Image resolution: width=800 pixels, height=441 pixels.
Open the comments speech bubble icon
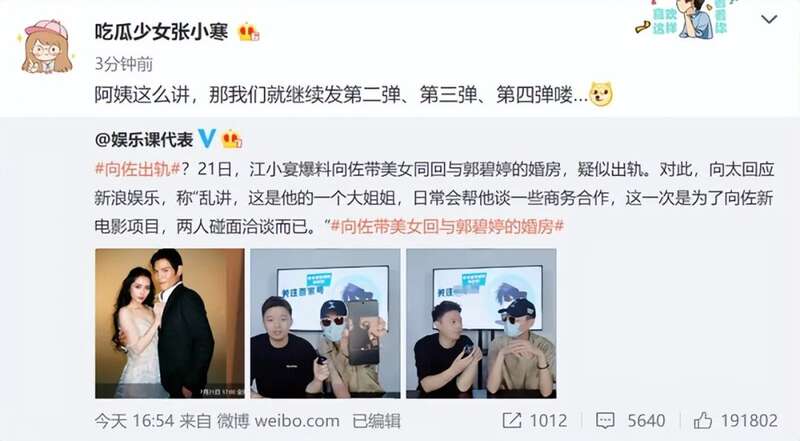pyautogui.click(x=605, y=421)
